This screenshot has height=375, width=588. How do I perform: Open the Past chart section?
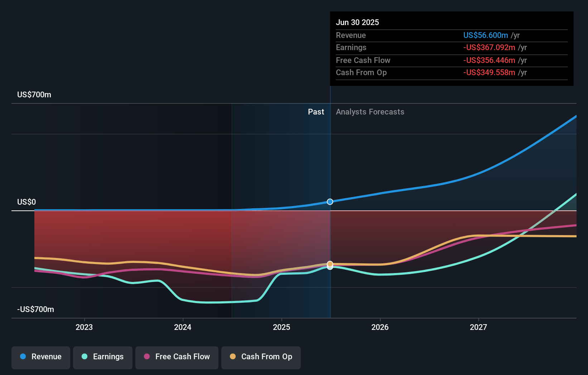coord(315,112)
